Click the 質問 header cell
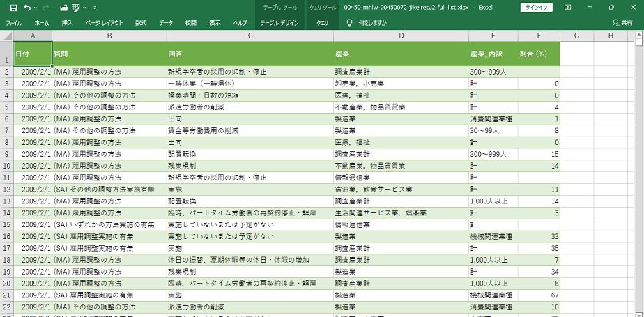The image size is (644, 317). [x=109, y=54]
